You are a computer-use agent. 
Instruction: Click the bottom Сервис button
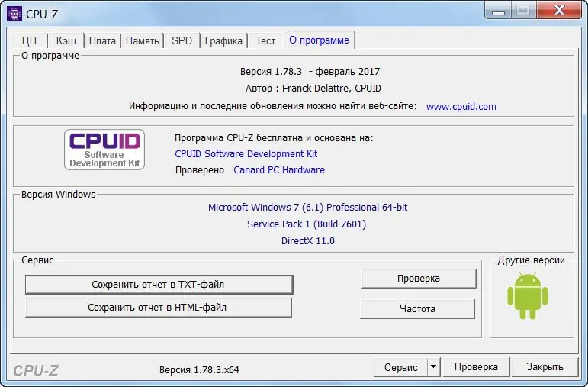click(400, 367)
